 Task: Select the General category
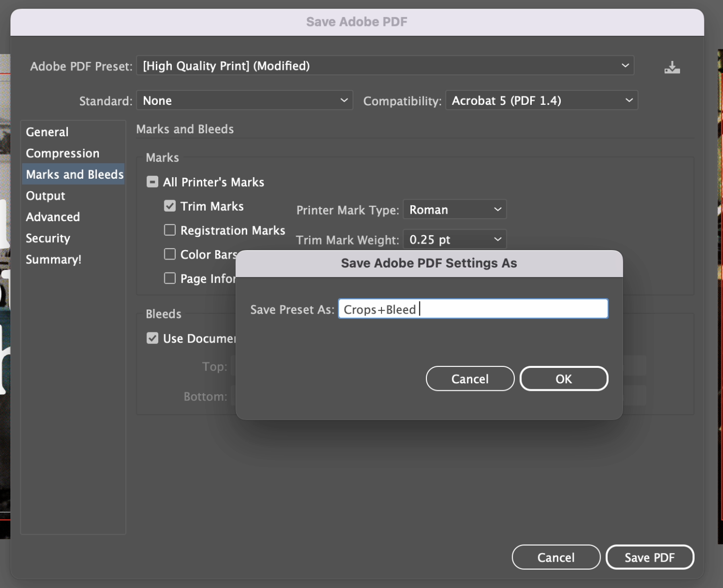(x=73, y=132)
